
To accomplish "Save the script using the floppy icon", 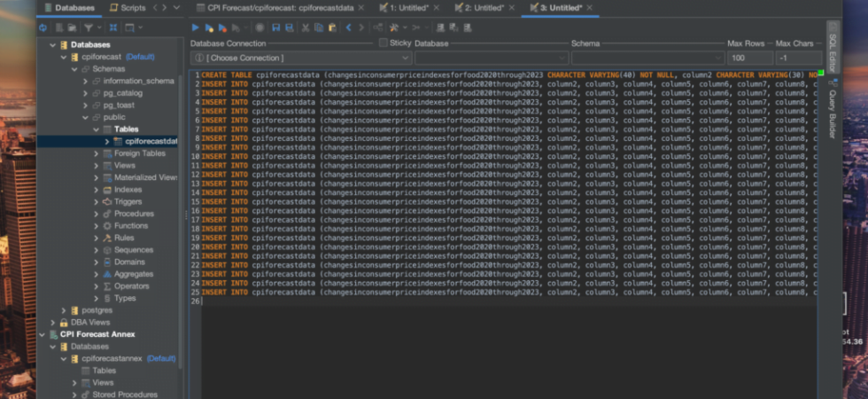I will 275,27.
